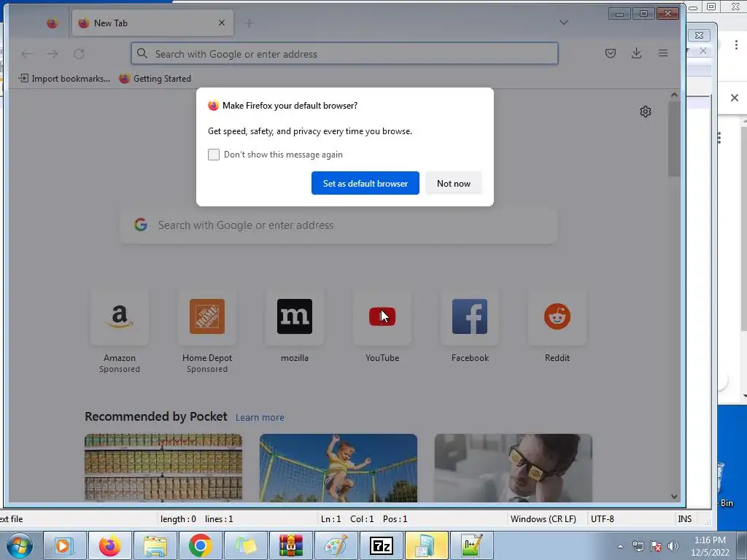The height and width of the screenshot is (560, 747).
Task: Open Chrome's three-dot menu behind Firefox
Action: [x=736, y=44]
